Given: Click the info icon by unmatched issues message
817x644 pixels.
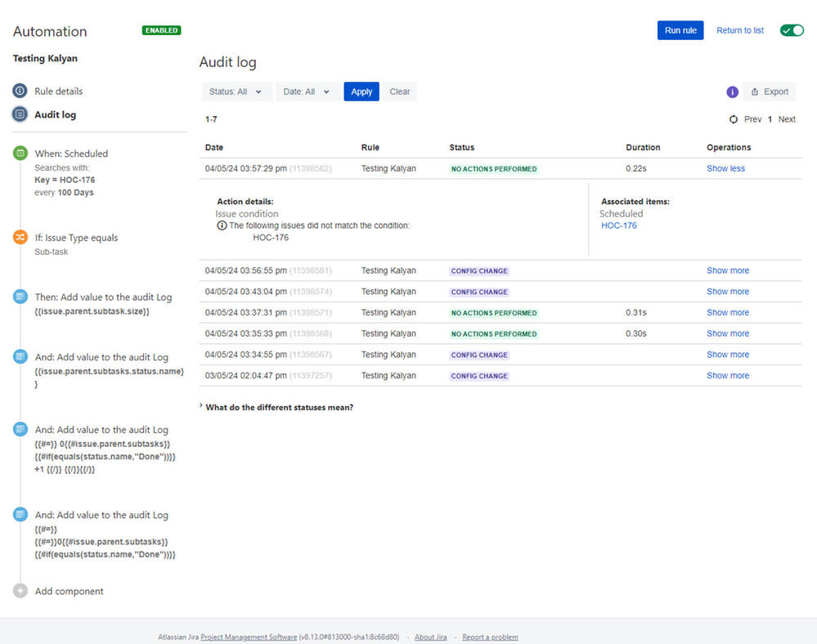Looking at the screenshot, I should click(222, 226).
